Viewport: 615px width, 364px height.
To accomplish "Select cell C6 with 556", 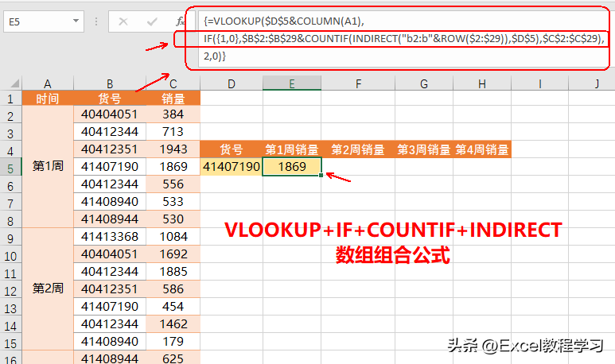I will point(173,184).
